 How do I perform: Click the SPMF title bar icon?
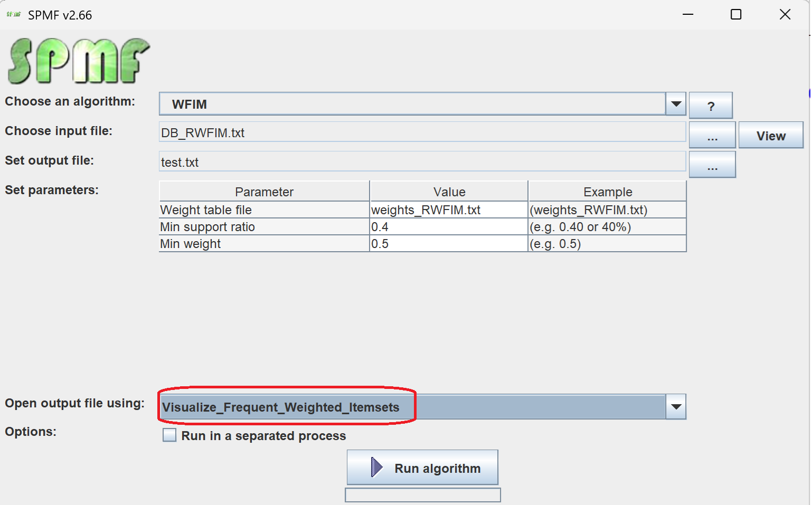(13, 15)
